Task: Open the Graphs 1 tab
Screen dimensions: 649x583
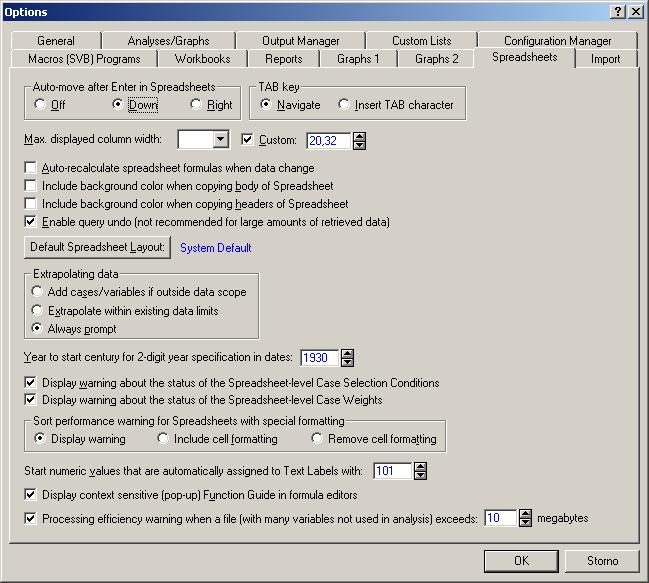Action: pyautogui.click(x=358, y=59)
